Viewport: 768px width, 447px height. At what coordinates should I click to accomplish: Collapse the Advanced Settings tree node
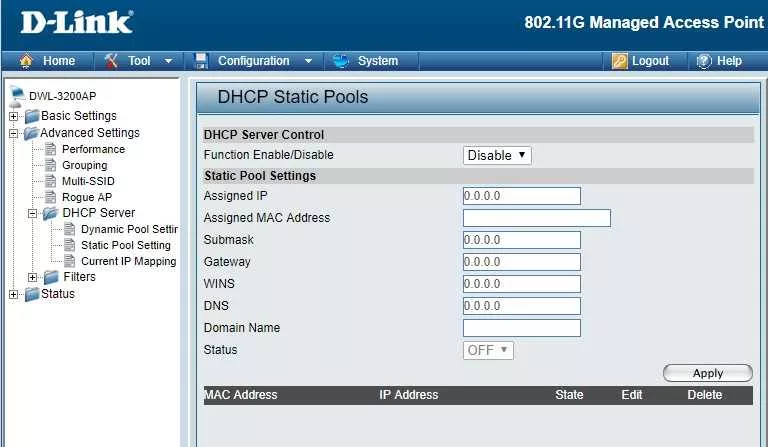[x=13, y=133]
